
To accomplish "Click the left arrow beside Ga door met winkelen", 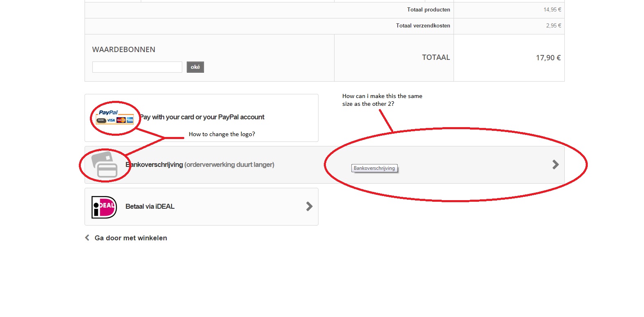I will click(87, 238).
